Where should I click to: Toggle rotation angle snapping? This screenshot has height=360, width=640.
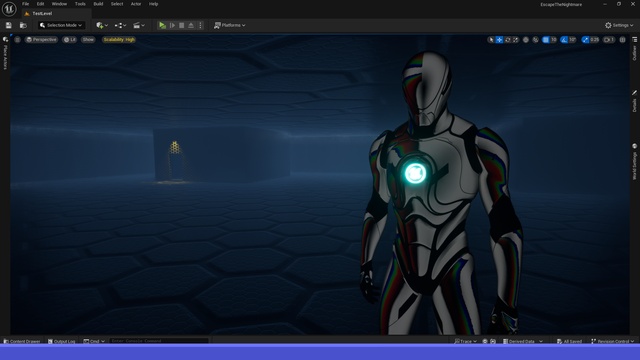(564, 40)
